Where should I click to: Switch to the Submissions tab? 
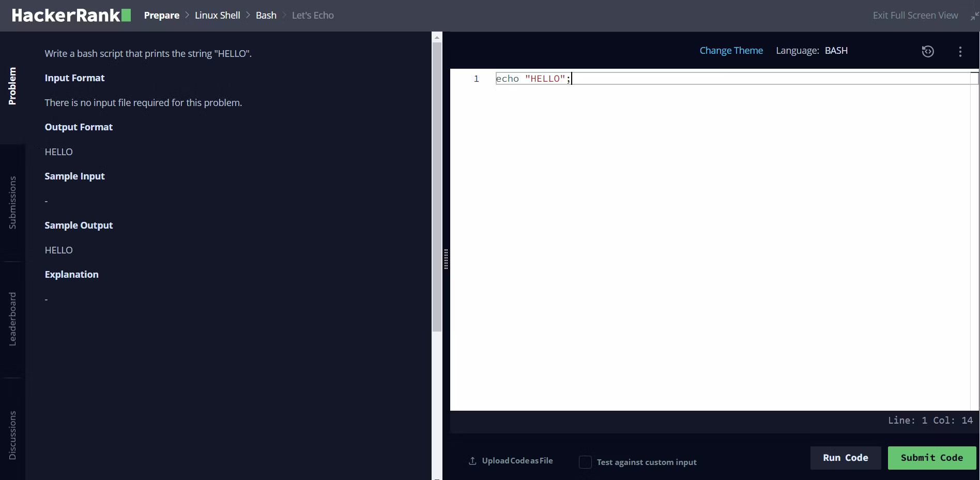click(x=12, y=202)
